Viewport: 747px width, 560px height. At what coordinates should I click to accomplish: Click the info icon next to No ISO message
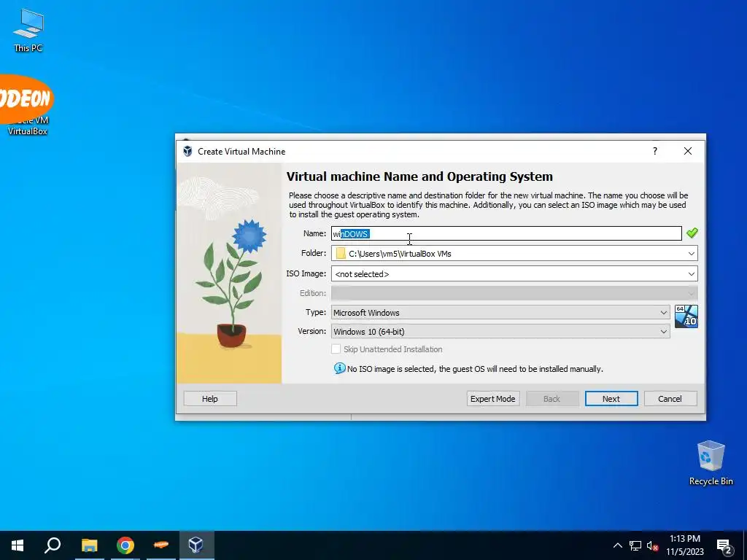pyautogui.click(x=339, y=368)
